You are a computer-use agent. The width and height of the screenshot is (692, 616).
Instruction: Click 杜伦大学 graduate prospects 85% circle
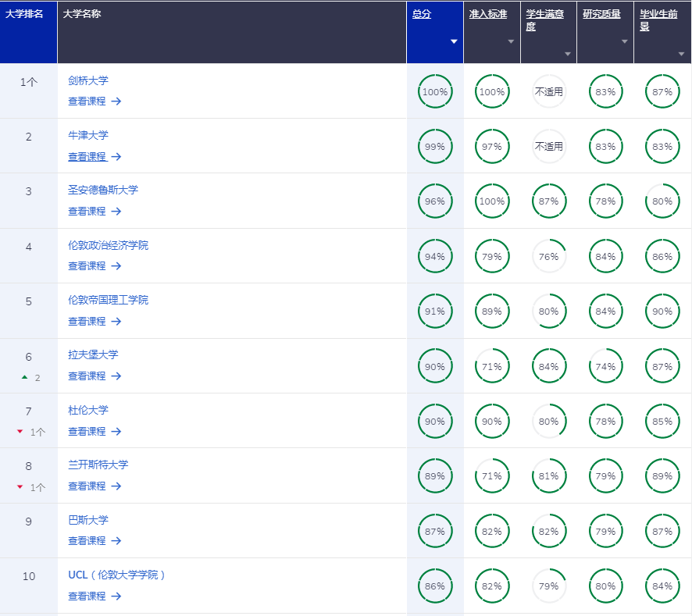[x=662, y=422]
